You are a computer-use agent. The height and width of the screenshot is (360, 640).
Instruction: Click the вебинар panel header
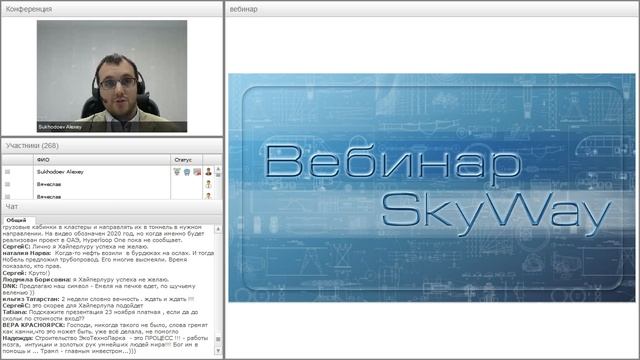(x=432, y=9)
